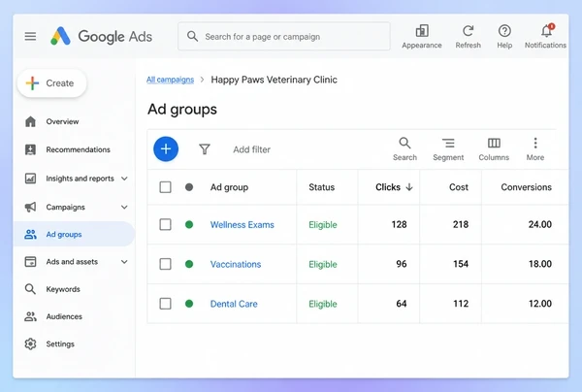Click the magnifier icon in search bar

click(192, 36)
